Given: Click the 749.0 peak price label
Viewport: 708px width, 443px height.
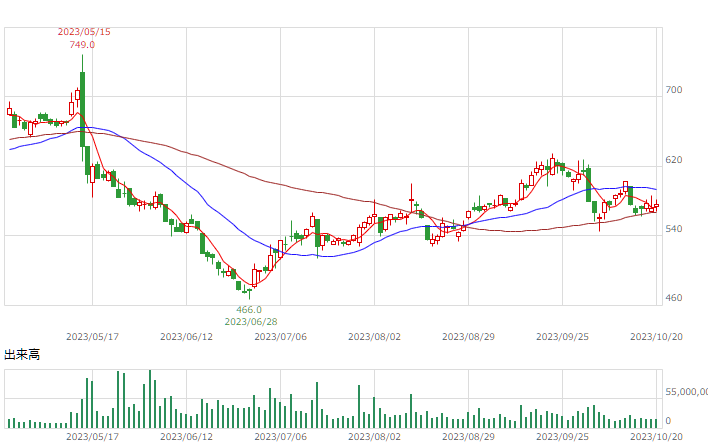Looking at the screenshot, I should click(x=82, y=44).
